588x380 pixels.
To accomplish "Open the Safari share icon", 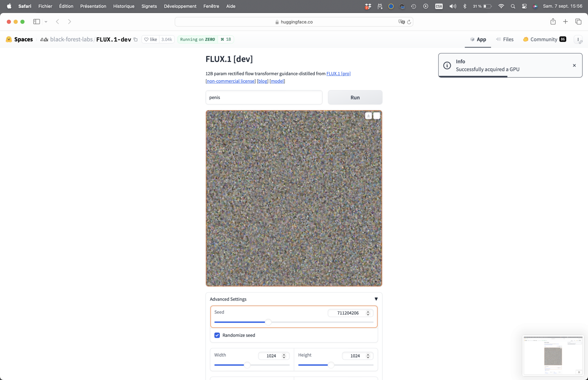I will pyautogui.click(x=553, y=22).
